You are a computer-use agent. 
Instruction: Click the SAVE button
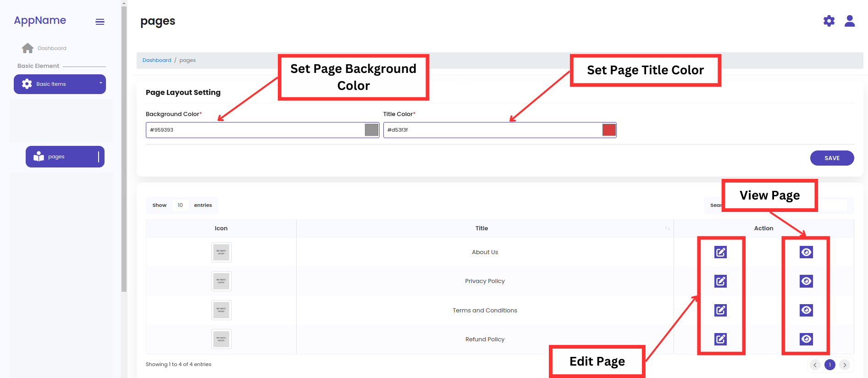pyautogui.click(x=832, y=158)
